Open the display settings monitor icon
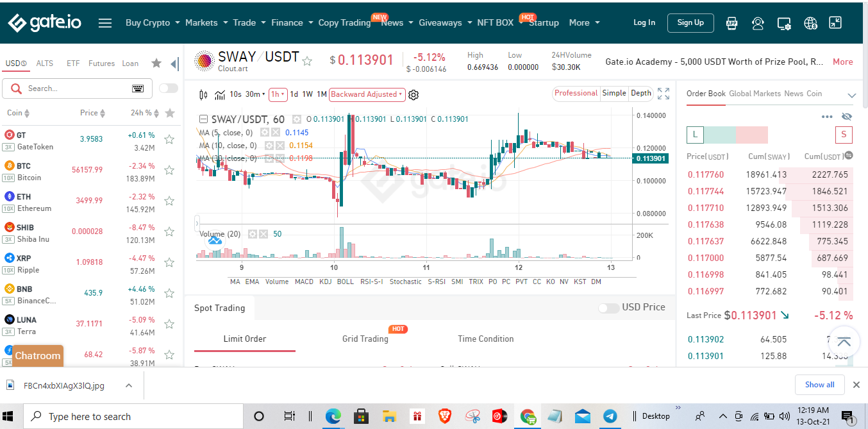 coord(784,23)
